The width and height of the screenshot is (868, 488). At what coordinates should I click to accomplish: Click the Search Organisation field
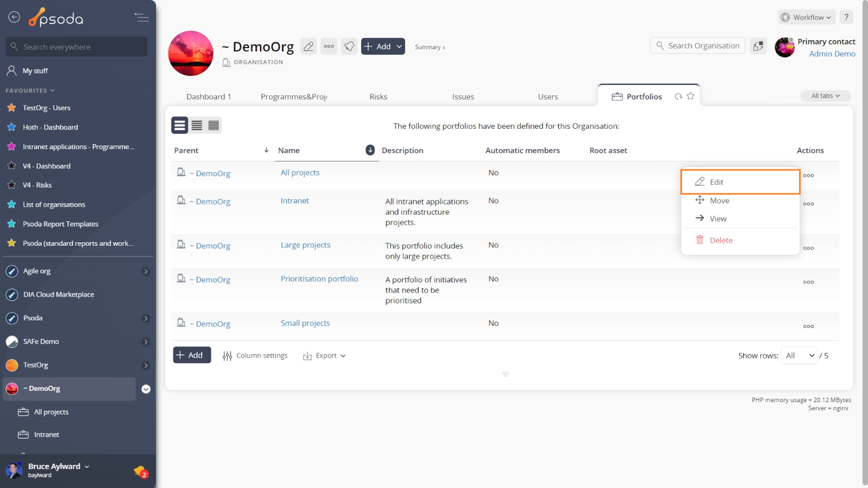698,46
